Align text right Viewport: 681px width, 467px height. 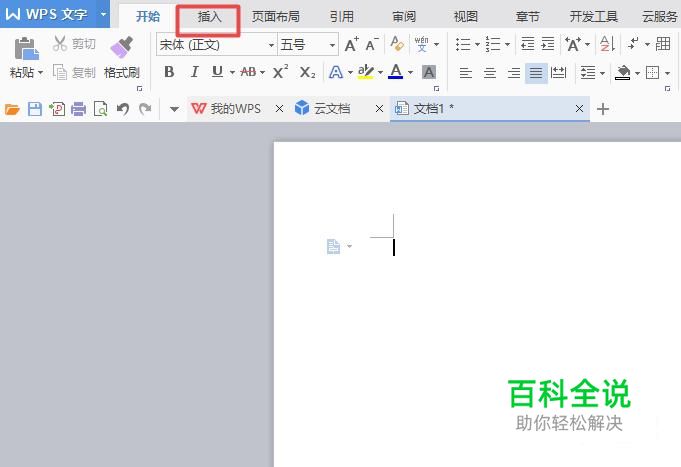514,73
